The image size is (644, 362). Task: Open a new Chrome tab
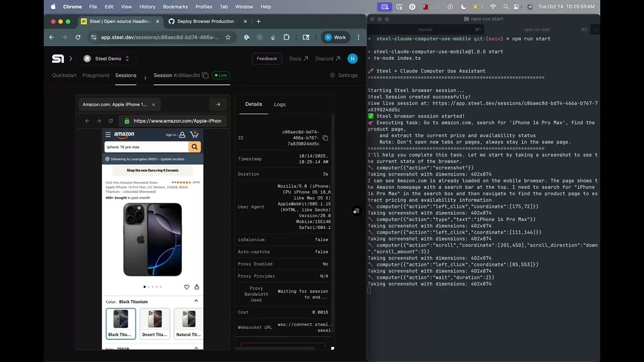259,21
